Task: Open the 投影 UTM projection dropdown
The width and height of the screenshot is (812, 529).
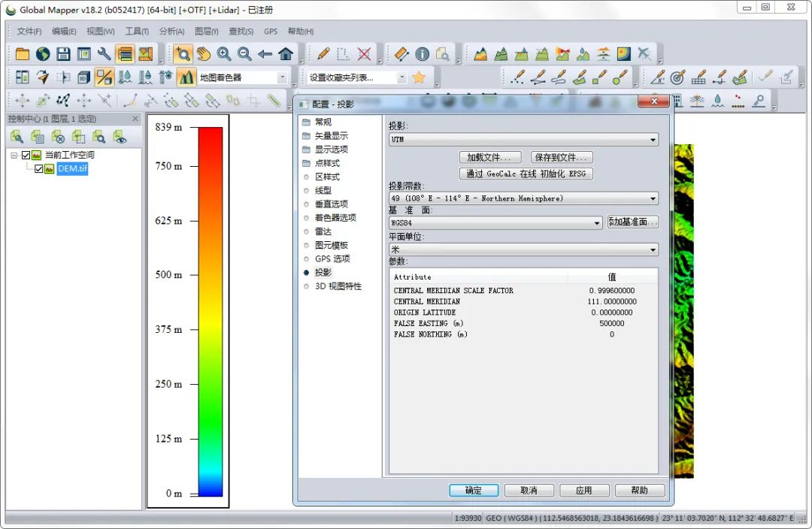Action: [x=523, y=139]
